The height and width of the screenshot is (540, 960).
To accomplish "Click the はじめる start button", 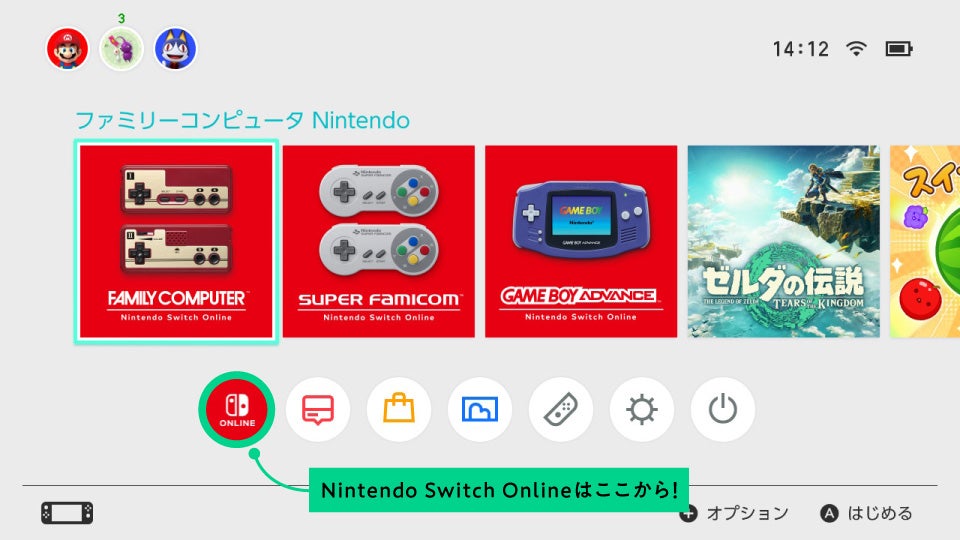I will coord(867,513).
